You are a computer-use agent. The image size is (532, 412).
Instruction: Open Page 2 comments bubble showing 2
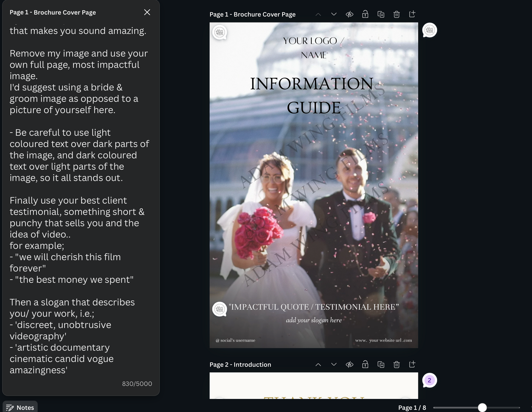(429, 380)
